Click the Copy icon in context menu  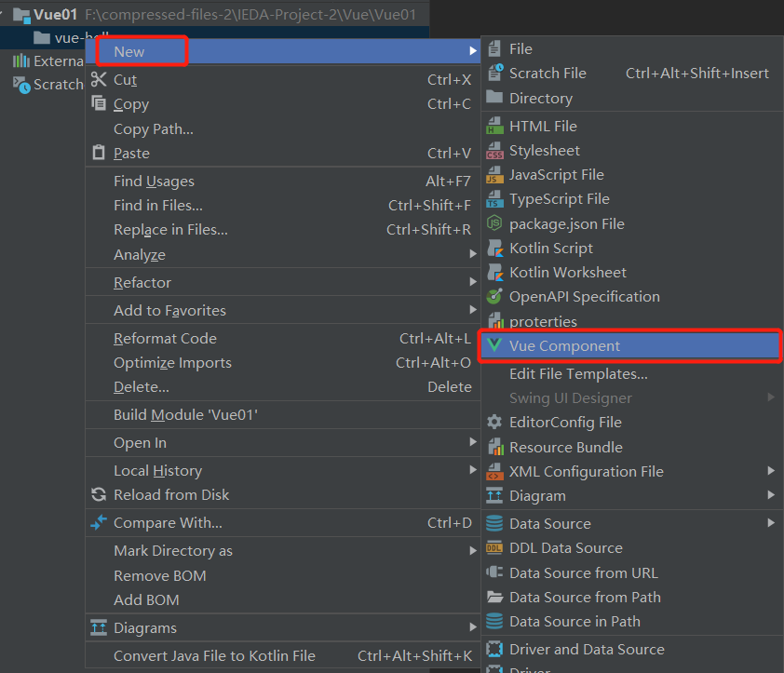pos(99,103)
